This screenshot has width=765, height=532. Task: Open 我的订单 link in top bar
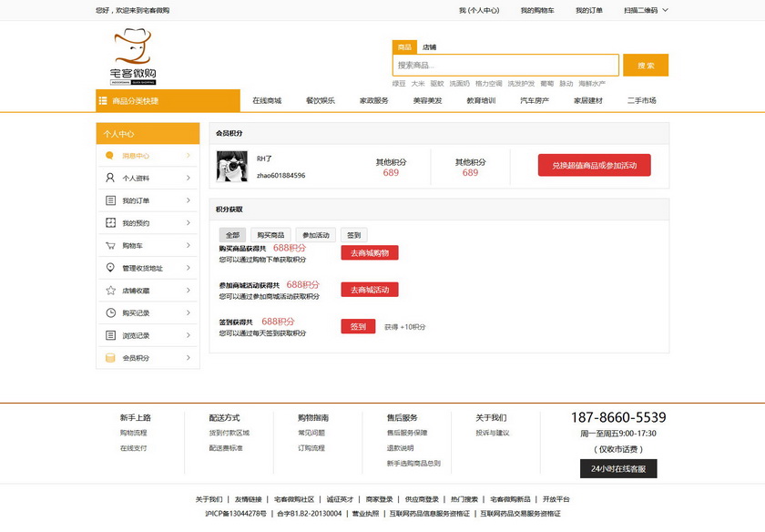[589, 10]
